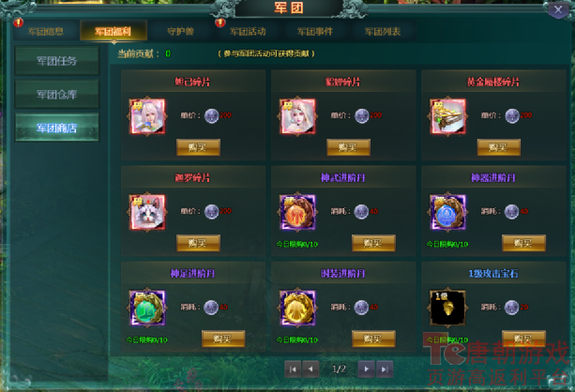This screenshot has width=575, height=392.
Task: Open 军团任务 in the sidebar
Action: [57, 61]
